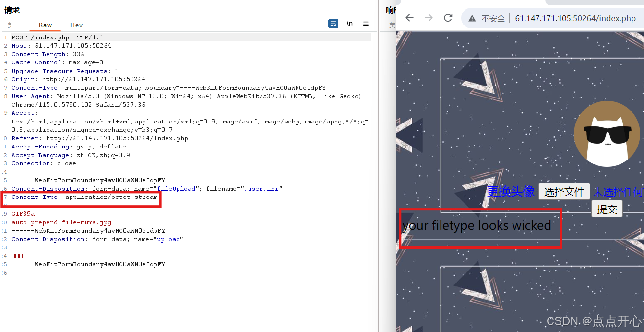
Task: Go forward using browser forward arrow
Action: (429, 18)
